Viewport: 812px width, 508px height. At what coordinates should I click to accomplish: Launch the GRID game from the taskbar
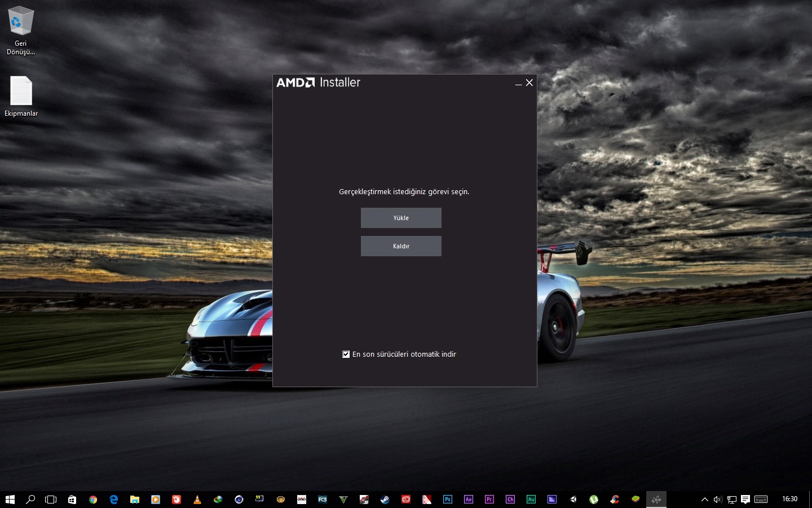(302, 500)
